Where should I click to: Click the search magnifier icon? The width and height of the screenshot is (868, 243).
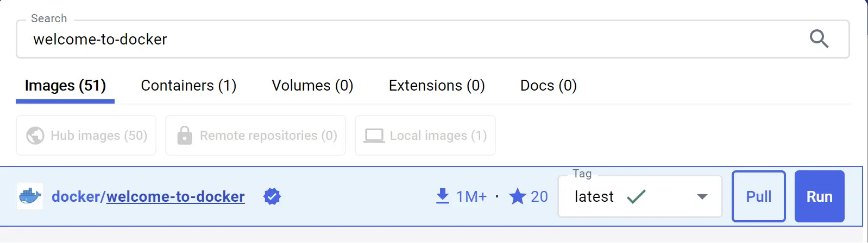coord(819,39)
